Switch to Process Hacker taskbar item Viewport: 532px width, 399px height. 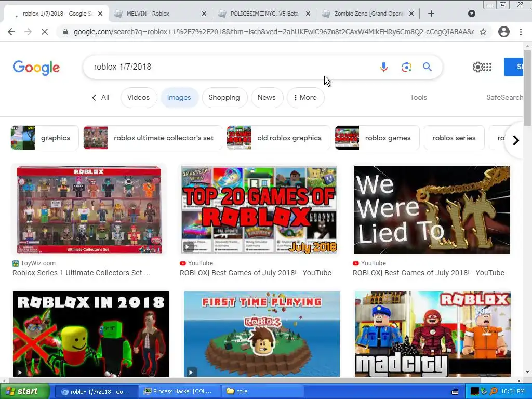[x=179, y=392]
